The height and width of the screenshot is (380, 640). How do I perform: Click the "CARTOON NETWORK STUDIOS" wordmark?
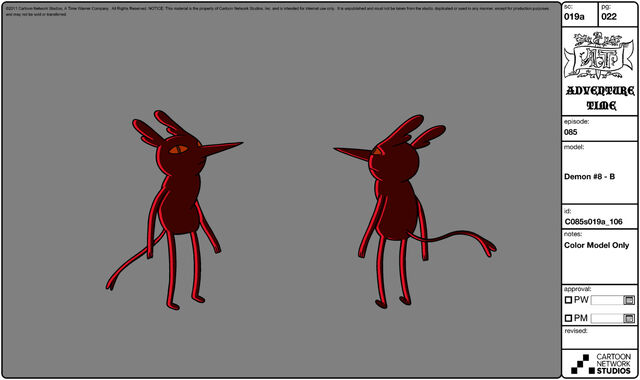click(613, 364)
